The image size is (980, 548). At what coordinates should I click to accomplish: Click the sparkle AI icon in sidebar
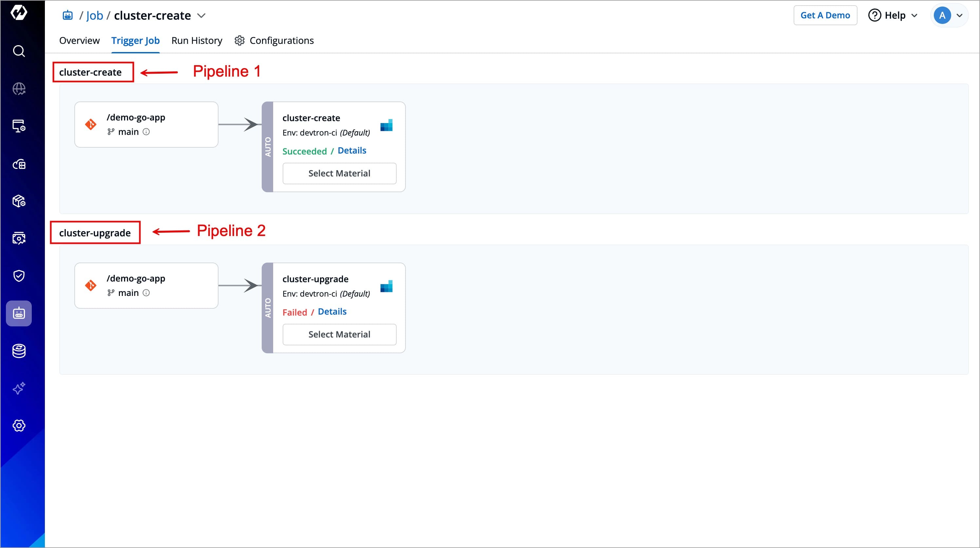(19, 388)
